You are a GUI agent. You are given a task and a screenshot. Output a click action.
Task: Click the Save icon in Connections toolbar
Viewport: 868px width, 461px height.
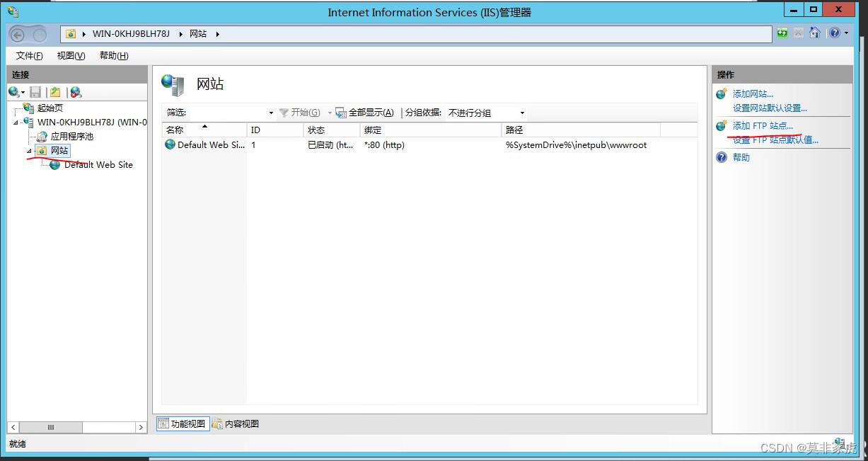35,92
